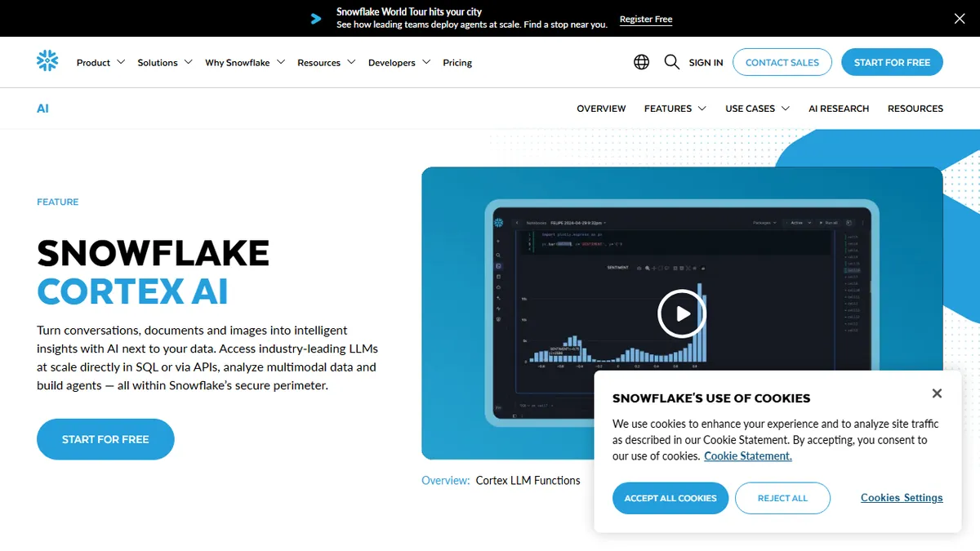Image resolution: width=980 pixels, height=551 pixels.
Task: Open the Pricing page
Action: (x=457, y=62)
